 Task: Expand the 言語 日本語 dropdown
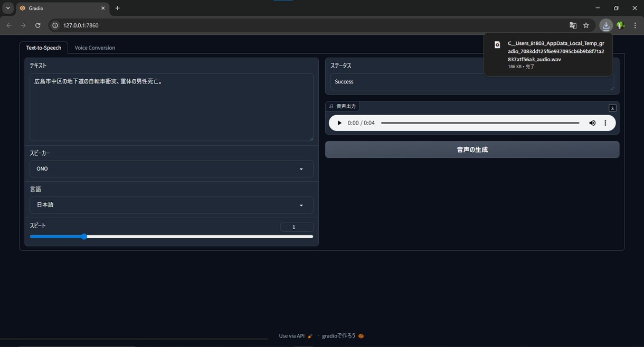[172, 205]
